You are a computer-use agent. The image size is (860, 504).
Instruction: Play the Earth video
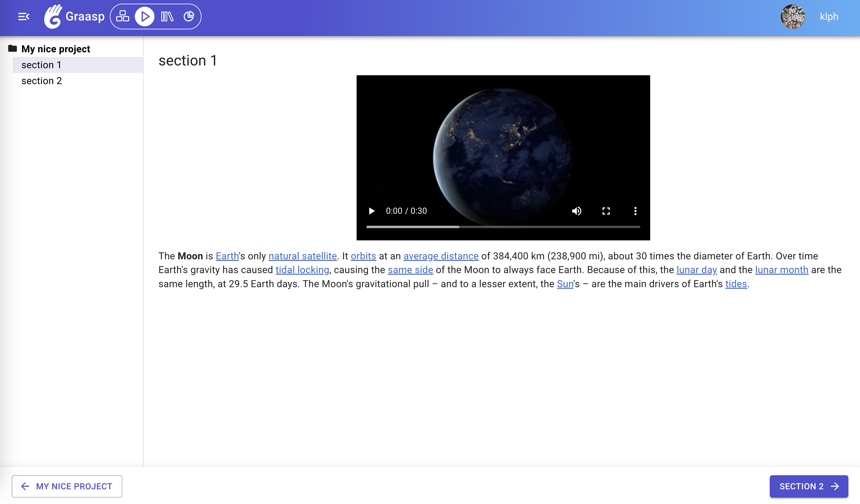372,211
